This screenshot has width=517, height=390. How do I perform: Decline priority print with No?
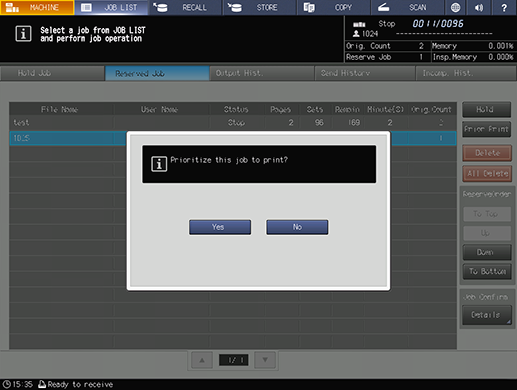[x=297, y=227]
